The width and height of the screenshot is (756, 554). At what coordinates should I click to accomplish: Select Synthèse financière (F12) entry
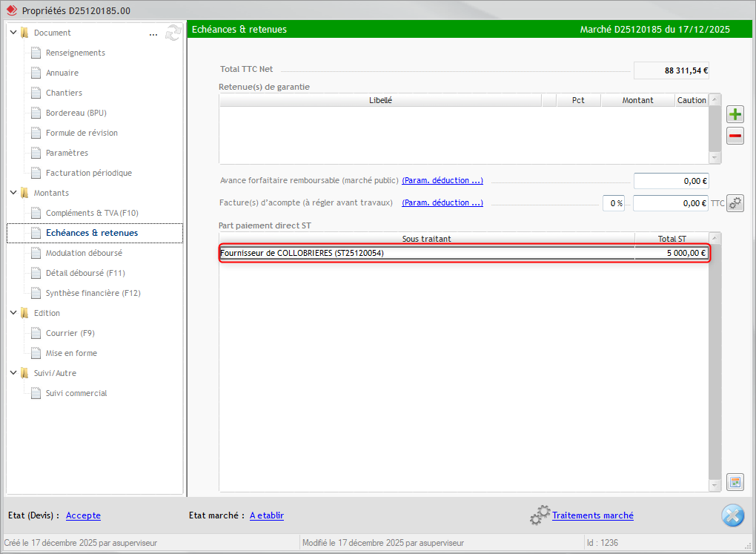click(93, 293)
